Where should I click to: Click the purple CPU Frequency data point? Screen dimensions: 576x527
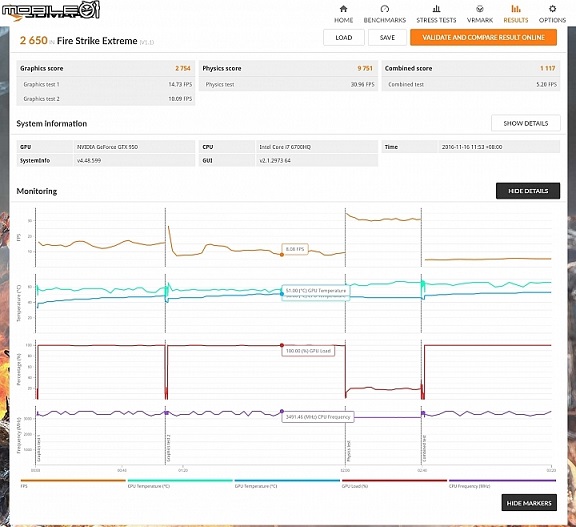coord(282,411)
